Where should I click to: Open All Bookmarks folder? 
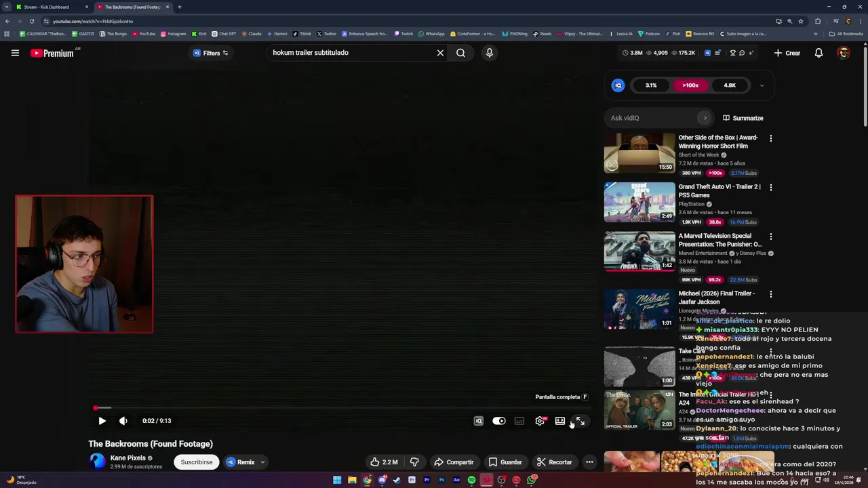point(846,34)
